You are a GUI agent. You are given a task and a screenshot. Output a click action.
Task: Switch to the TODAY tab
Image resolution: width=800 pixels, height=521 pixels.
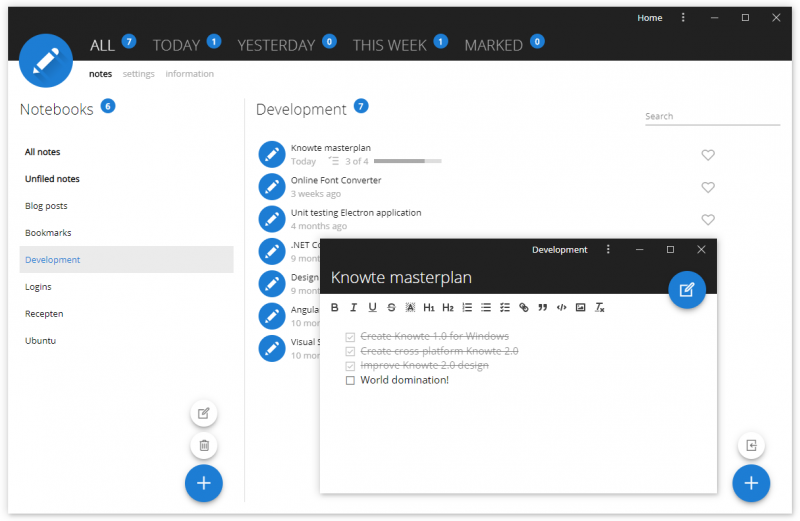tap(177, 45)
